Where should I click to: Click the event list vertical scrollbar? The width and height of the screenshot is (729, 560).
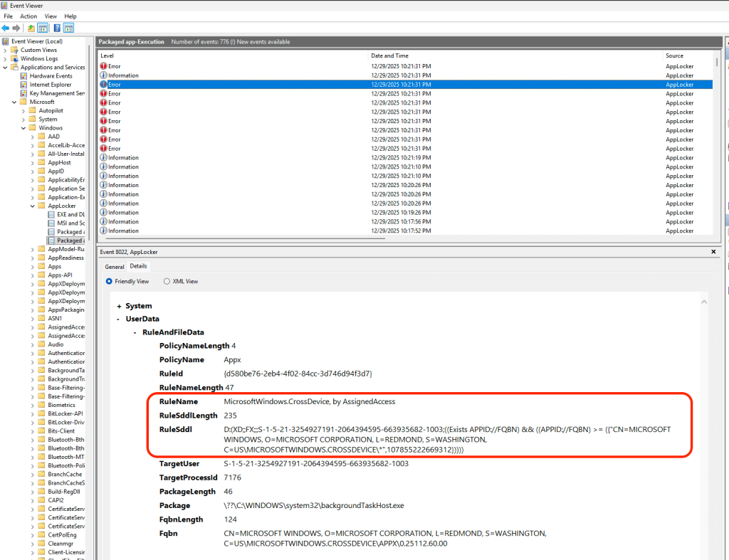[x=717, y=142]
